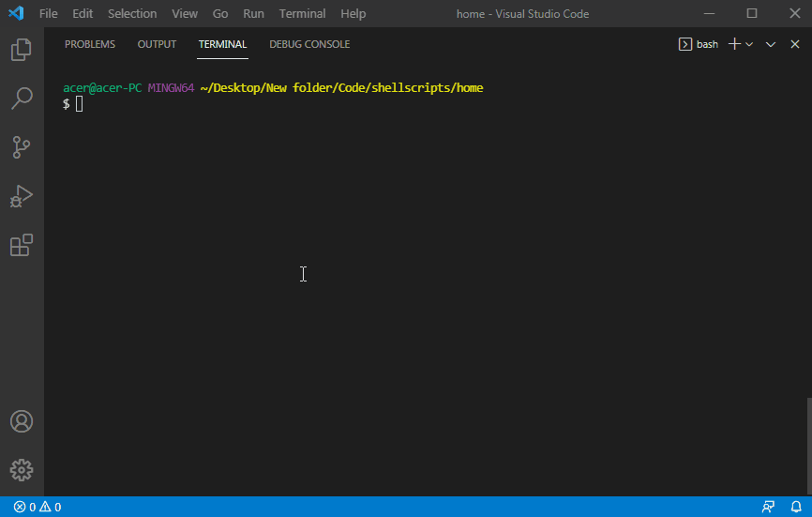Switch to the PROBLEMS tab
This screenshot has width=812, height=517.
(90, 44)
